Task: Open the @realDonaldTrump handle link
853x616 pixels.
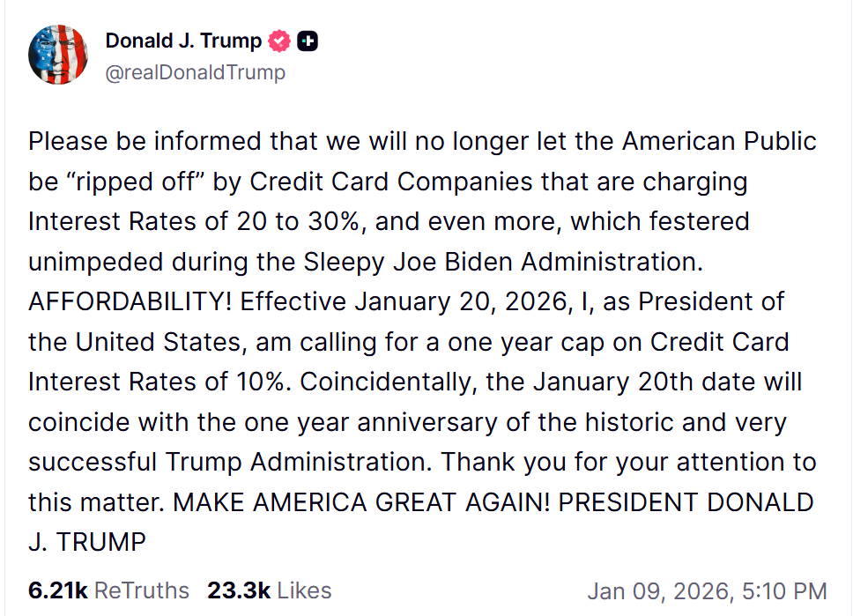Action: click(x=195, y=72)
